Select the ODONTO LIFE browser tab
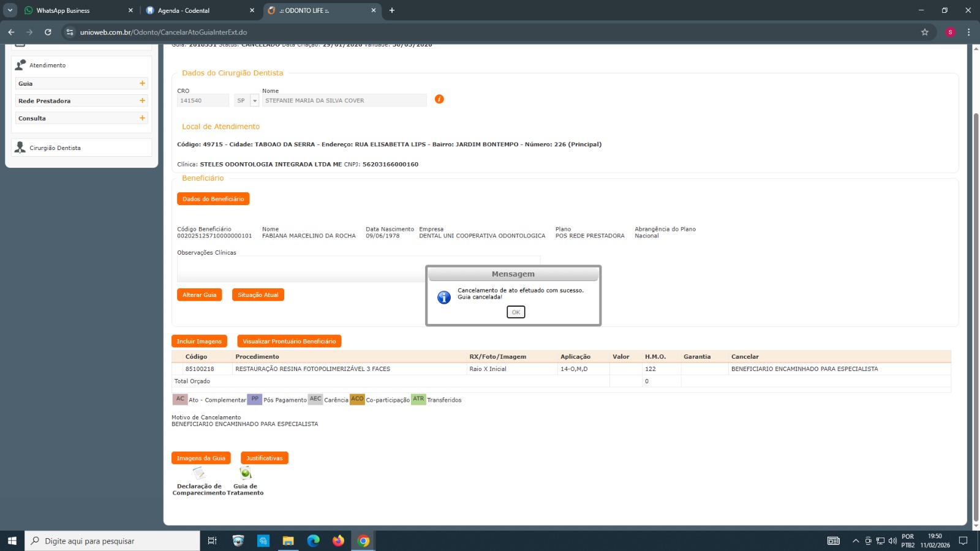The height and width of the screenshot is (551, 980). click(323, 10)
